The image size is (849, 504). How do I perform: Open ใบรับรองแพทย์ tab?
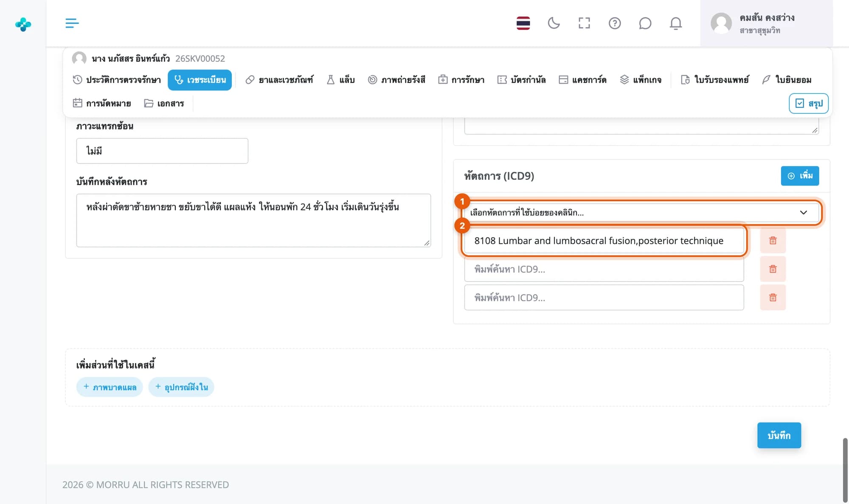[715, 80]
